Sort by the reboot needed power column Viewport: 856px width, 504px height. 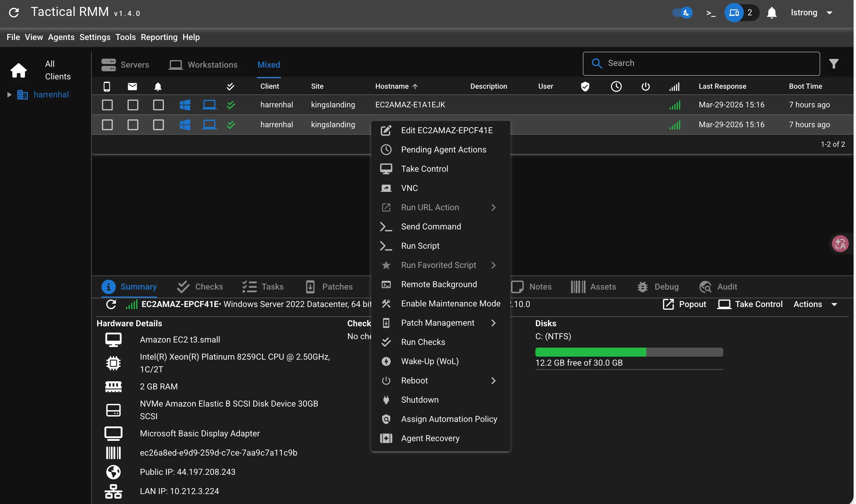tap(645, 86)
